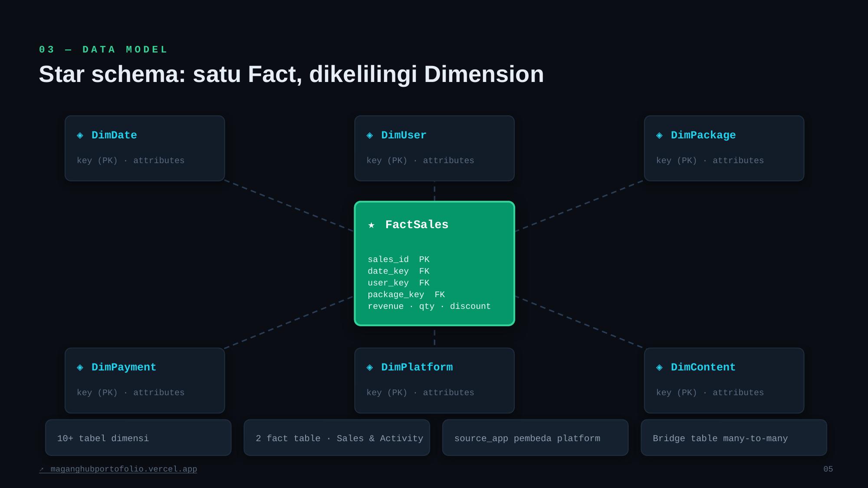Click the diamond icon beside DimUser
Screen dimensions: 868x488
coord(370,135)
